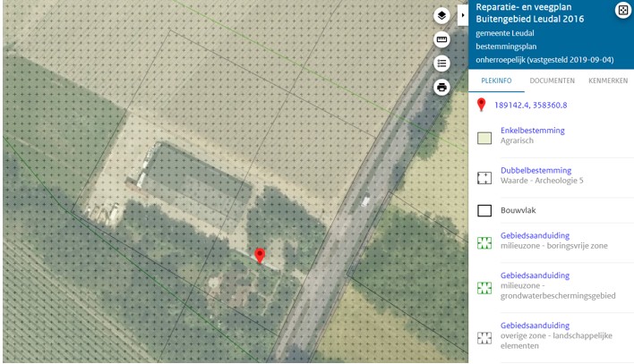This screenshot has height=364, width=634.
Task: Open Gebiedsaanduiding link for grondwaterbeschermingsgebied
Action: point(535,275)
